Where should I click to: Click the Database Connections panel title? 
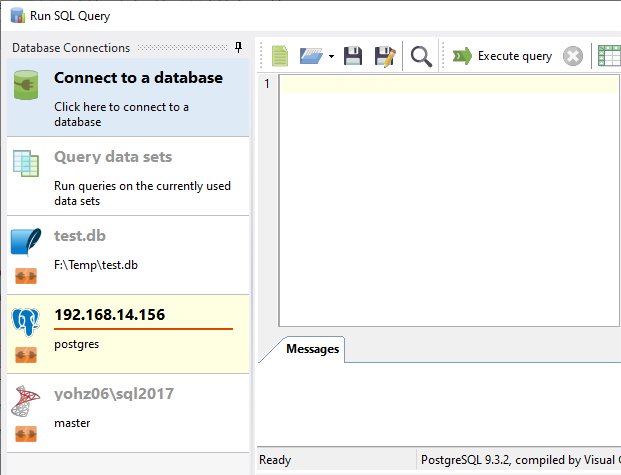[71, 48]
